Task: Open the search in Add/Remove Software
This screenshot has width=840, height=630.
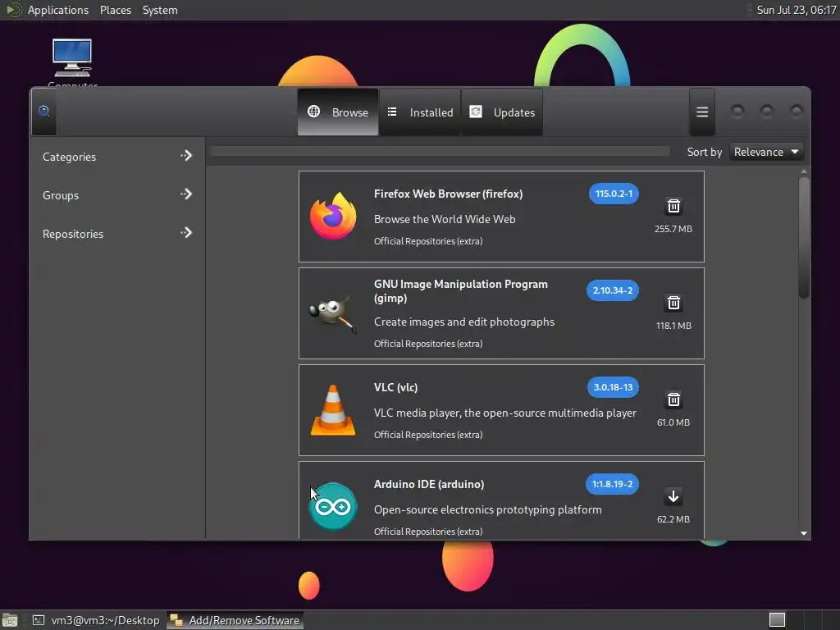Action: (44, 112)
